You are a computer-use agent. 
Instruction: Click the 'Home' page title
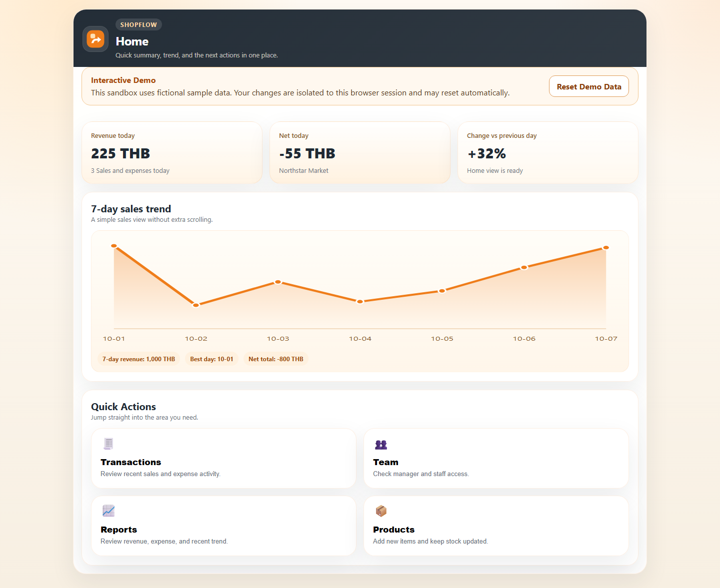(132, 41)
